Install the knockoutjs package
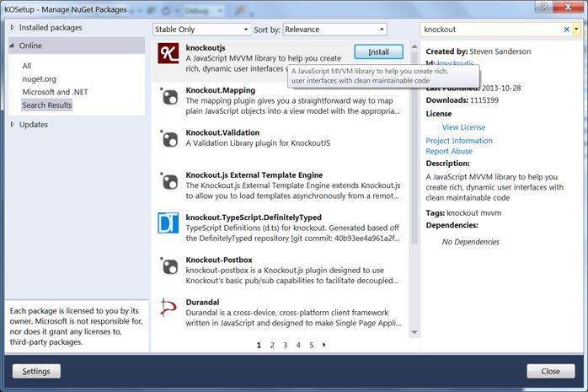Screen dimensions: 588x392 tap(379, 51)
